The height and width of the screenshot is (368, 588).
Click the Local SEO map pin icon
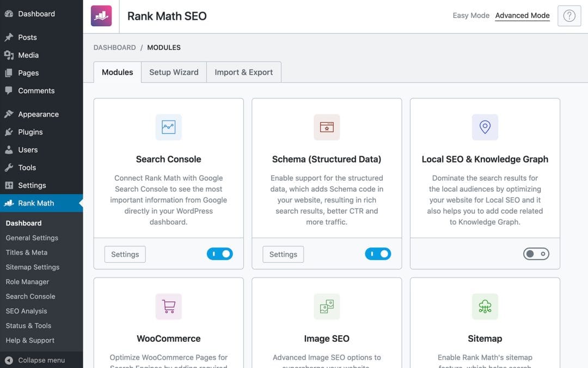click(x=485, y=127)
